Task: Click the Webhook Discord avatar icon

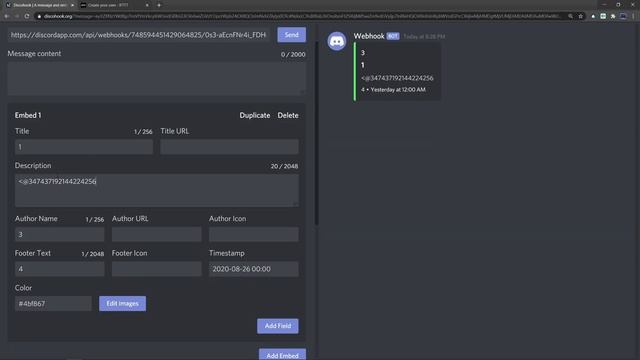Action: (x=337, y=41)
